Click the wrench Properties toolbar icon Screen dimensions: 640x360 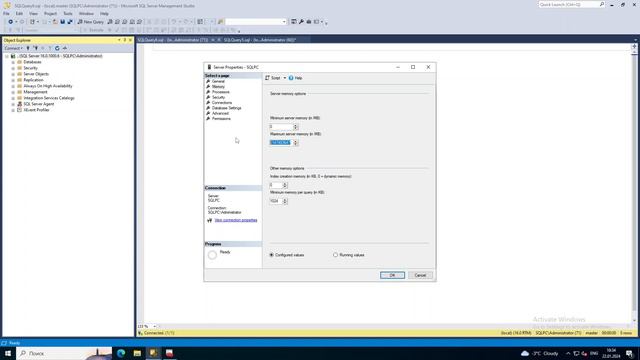pos(301,22)
